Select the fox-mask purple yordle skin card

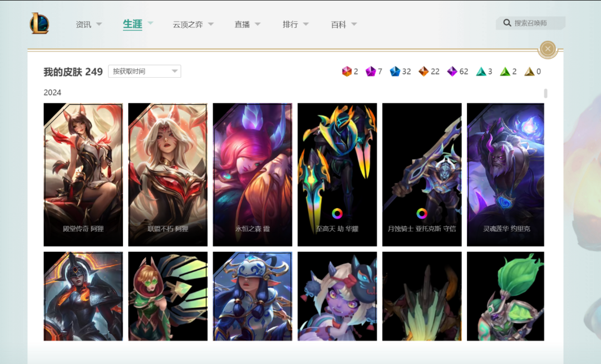[x=337, y=296]
